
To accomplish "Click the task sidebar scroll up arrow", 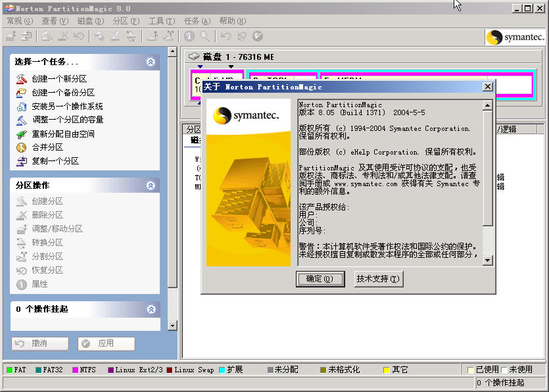I will click(x=172, y=52).
